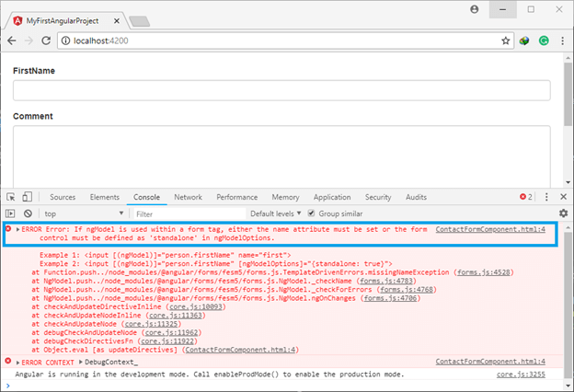Open core.js:11363 source link

click(x=176, y=315)
